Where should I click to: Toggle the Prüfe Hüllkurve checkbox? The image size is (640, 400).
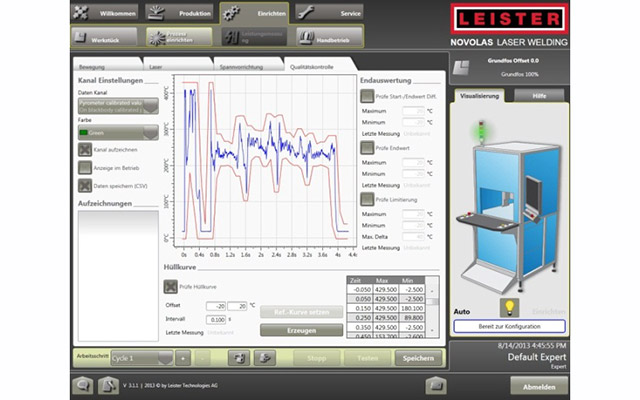tap(170, 288)
